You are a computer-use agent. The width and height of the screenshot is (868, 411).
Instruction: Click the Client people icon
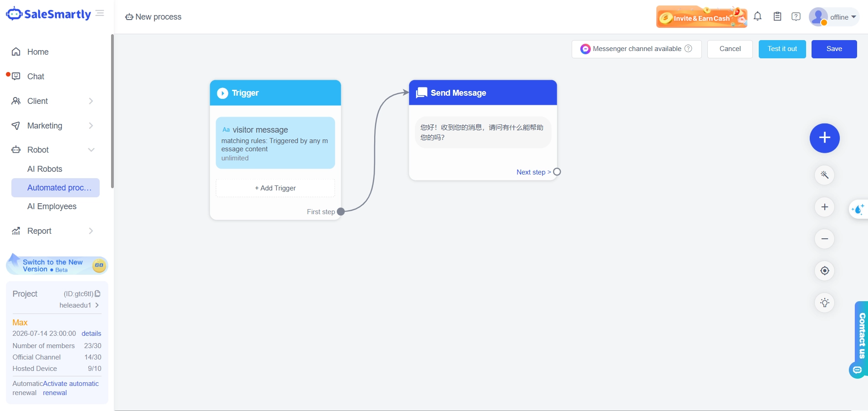[16, 101]
